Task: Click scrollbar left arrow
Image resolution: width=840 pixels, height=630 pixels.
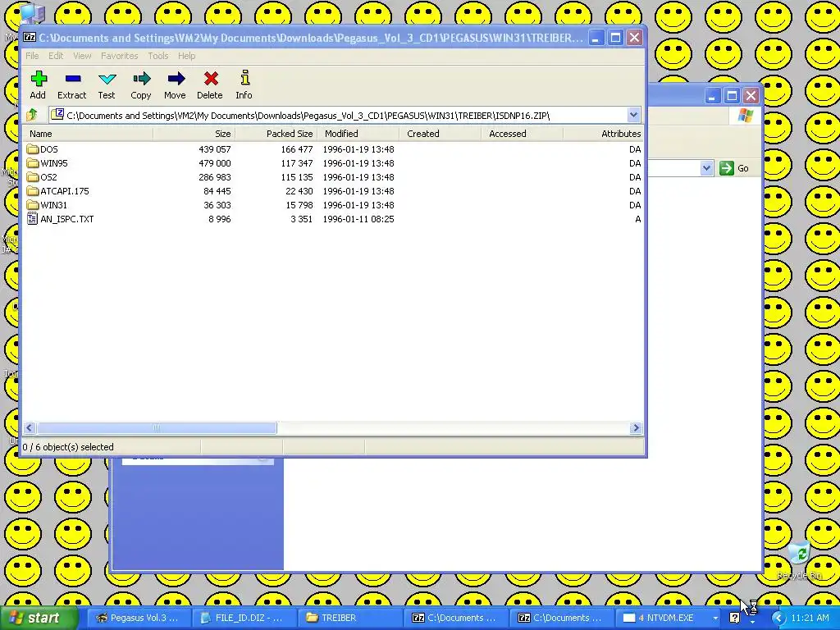Action: pos(30,427)
